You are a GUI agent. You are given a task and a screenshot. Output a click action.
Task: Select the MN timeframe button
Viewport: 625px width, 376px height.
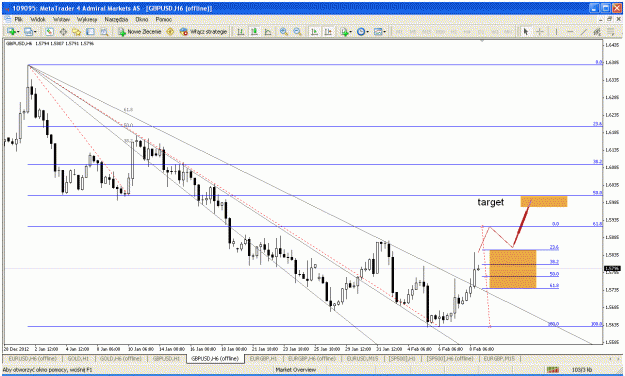508,31
